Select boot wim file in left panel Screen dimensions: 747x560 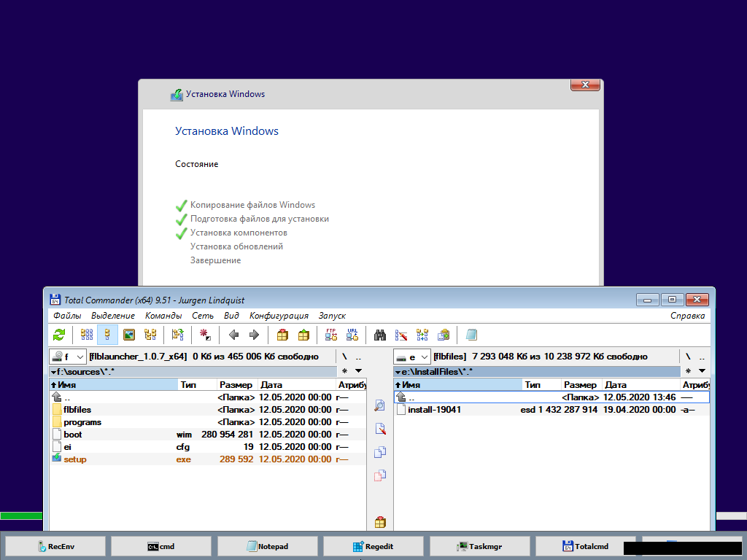(x=208, y=435)
